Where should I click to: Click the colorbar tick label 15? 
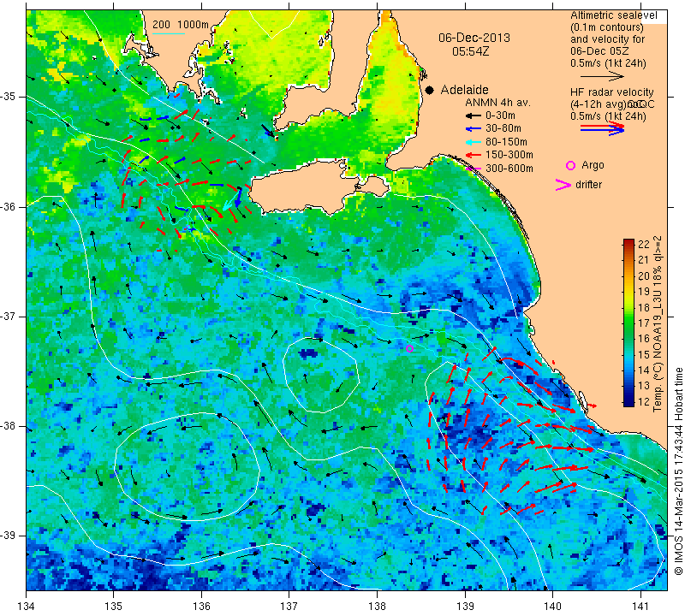coord(644,354)
